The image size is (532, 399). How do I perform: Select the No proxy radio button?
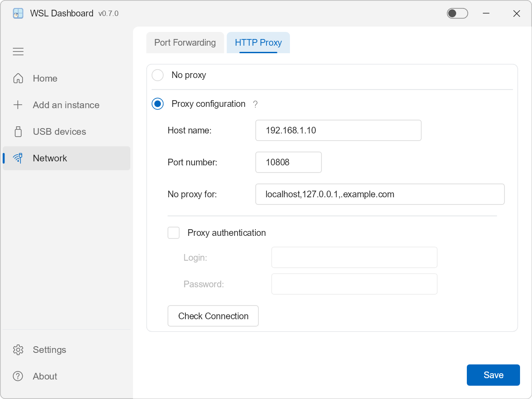click(157, 75)
